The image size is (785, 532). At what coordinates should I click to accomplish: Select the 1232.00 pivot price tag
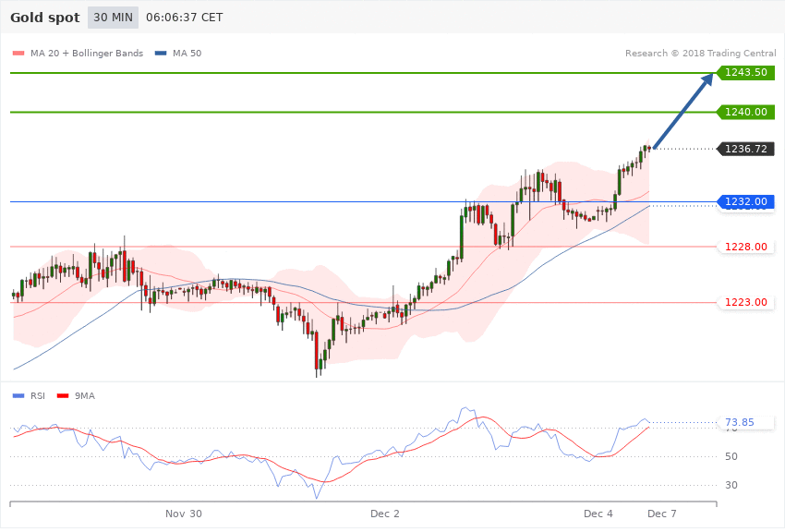pos(746,201)
